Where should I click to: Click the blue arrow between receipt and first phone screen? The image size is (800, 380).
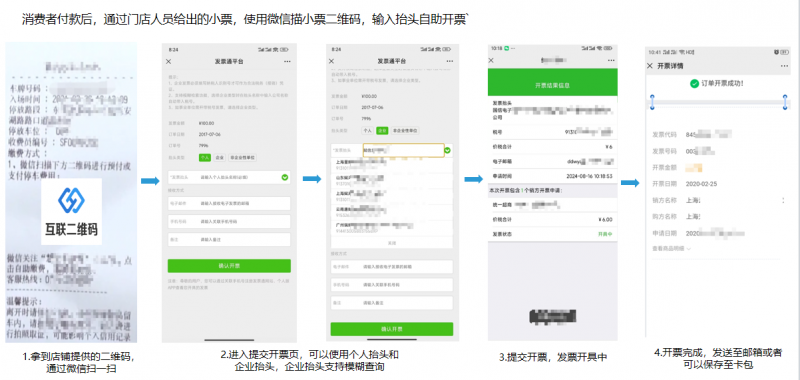(x=150, y=181)
